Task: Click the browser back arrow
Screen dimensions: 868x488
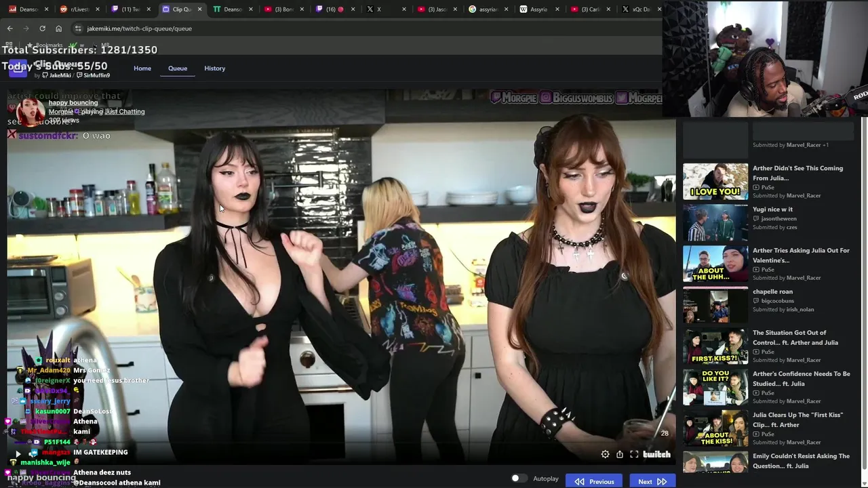Action: click(x=9, y=28)
